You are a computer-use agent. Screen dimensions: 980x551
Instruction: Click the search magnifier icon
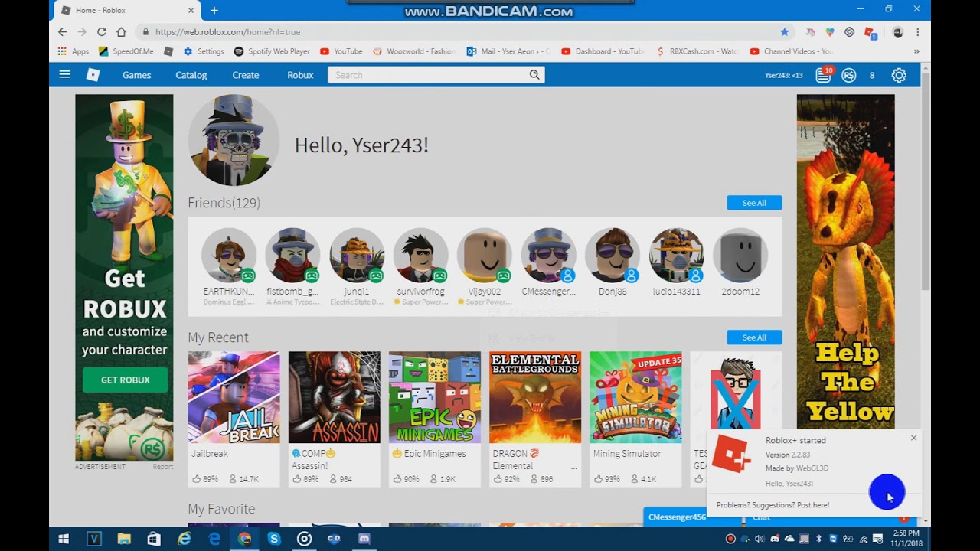click(x=534, y=75)
